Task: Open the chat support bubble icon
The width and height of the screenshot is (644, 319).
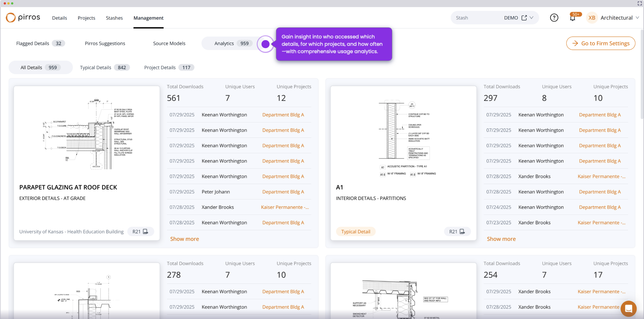Action: pos(628,309)
